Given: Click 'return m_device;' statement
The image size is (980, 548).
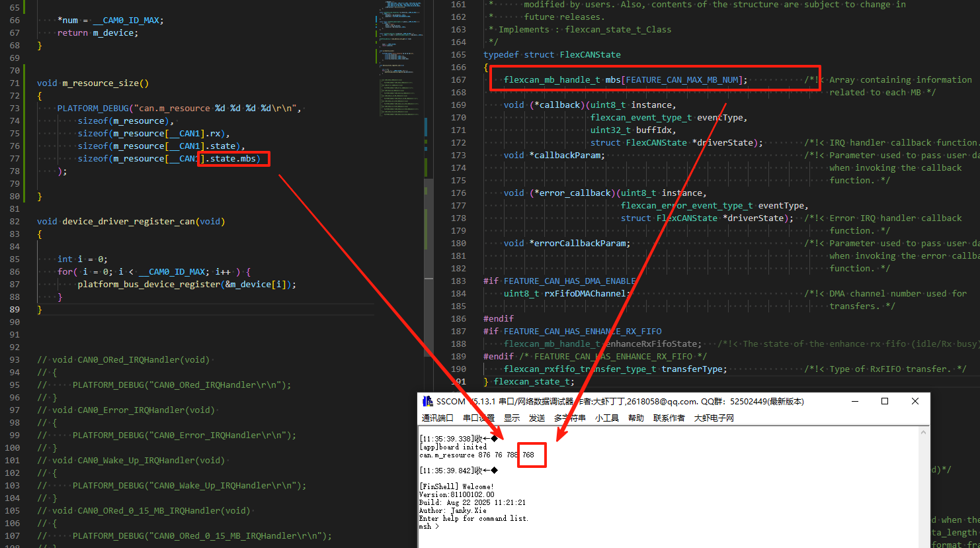Looking at the screenshot, I should coord(98,32).
